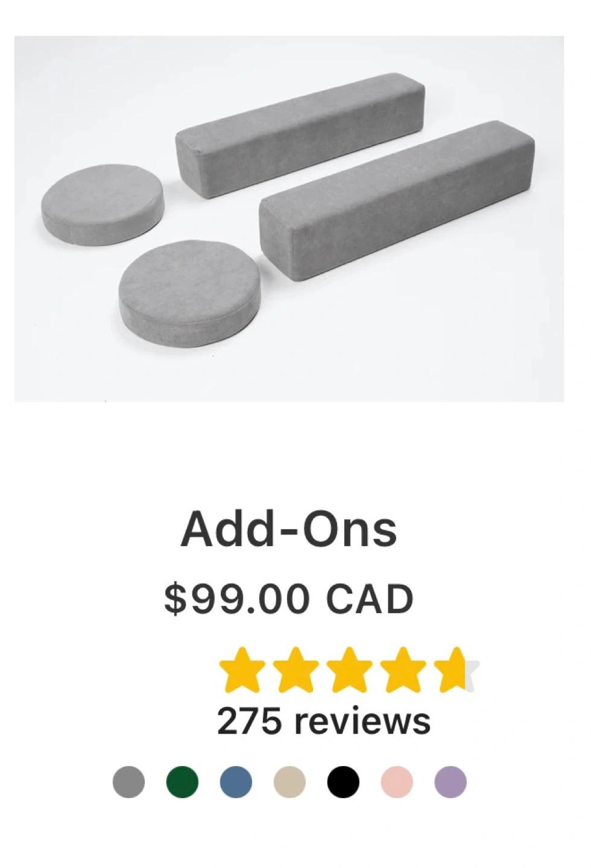The width and height of the screenshot is (591, 868).
Task: Click the front long rectangular cushion in photo
Action: point(397,200)
